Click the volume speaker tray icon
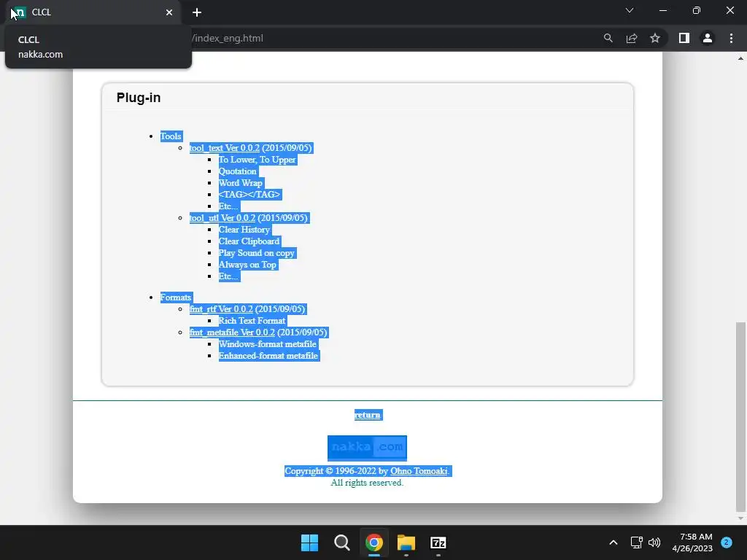Screen dimensions: 747x560 pos(654,542)
